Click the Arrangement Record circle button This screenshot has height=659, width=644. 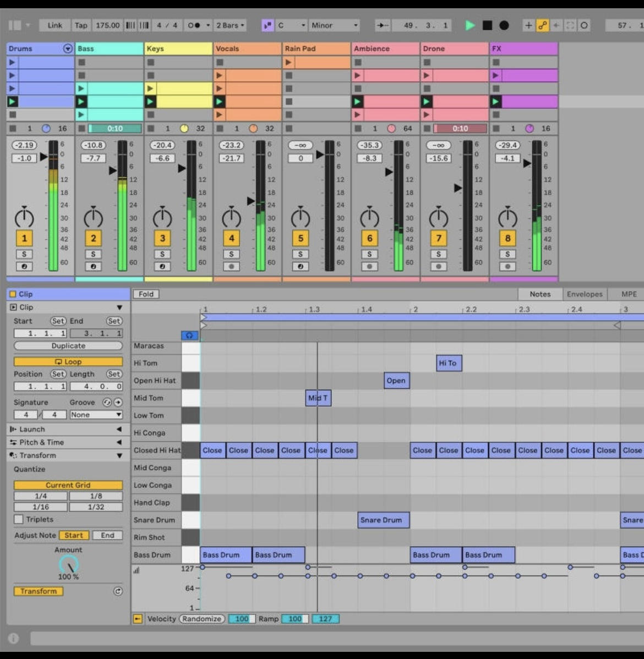point(504,25)
